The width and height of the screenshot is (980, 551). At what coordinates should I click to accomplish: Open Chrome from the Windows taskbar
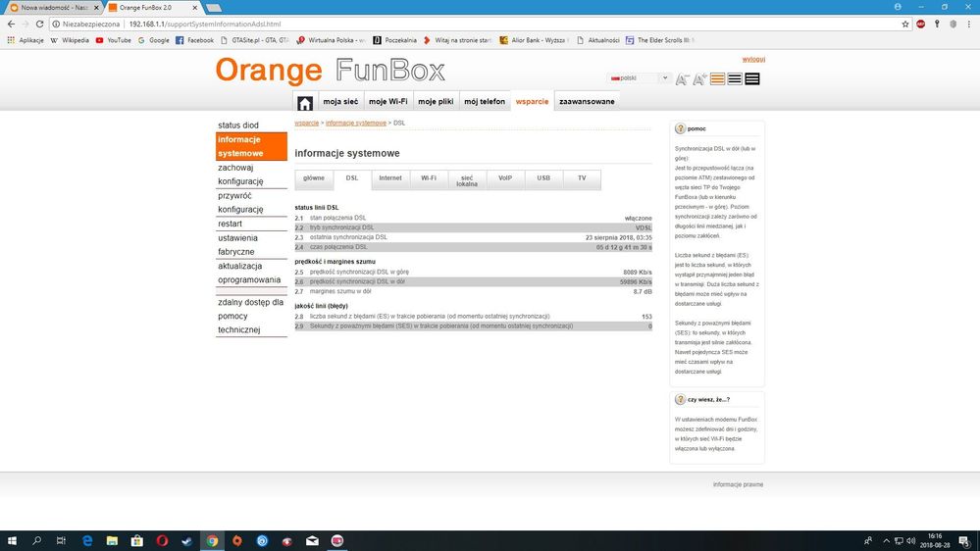(x=212, y=540)
